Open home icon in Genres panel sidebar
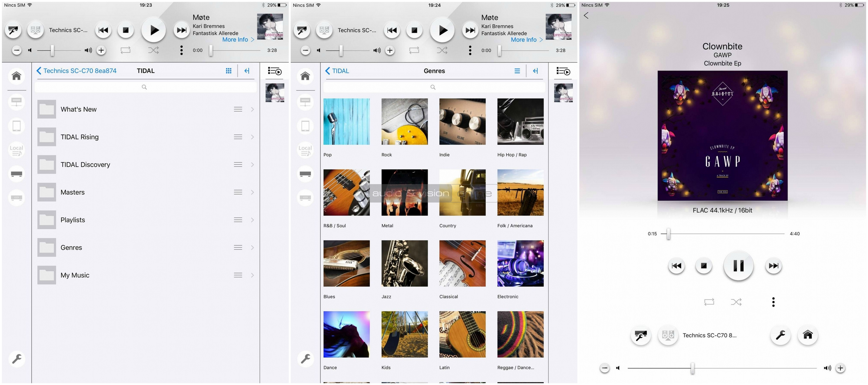Image resolution: width=868 pixels, height=385 pixels. coord(305,76)
